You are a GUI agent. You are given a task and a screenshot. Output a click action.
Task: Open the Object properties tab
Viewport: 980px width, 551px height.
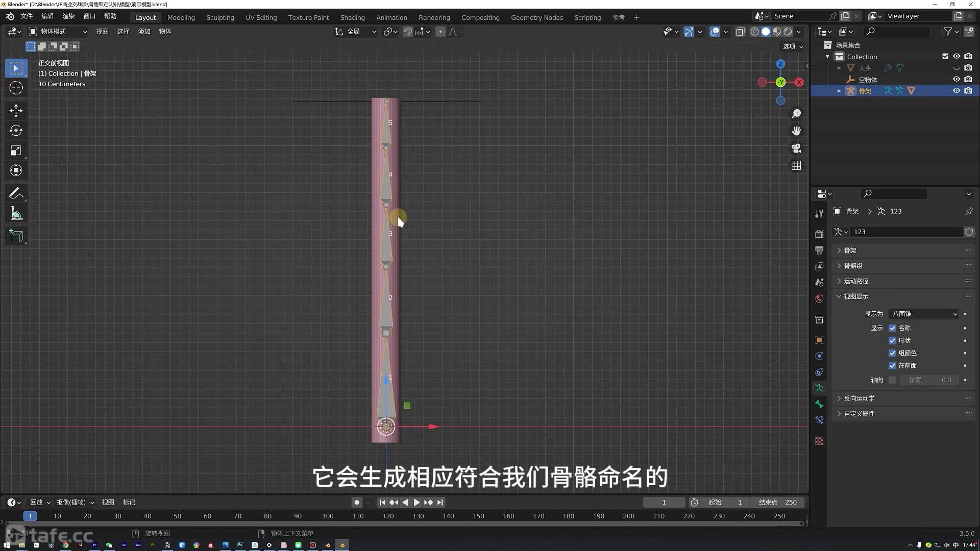click(x=819, y=340)
